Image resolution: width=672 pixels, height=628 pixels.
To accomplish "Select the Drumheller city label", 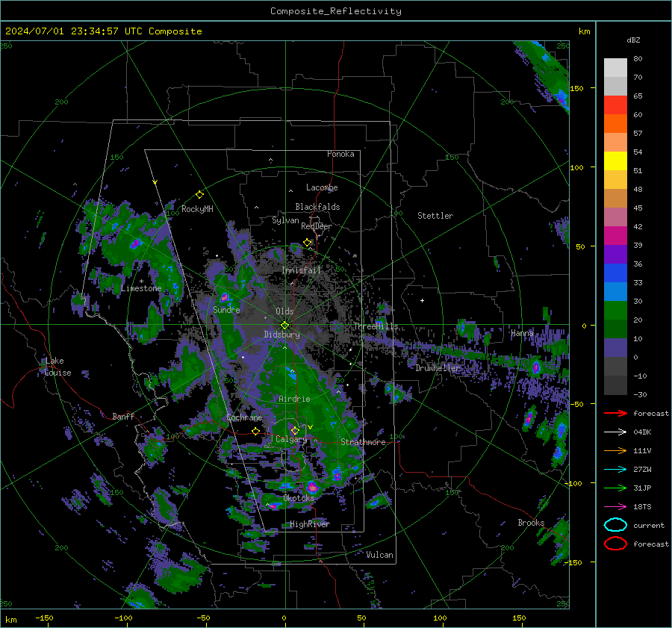I will point(438,368).
